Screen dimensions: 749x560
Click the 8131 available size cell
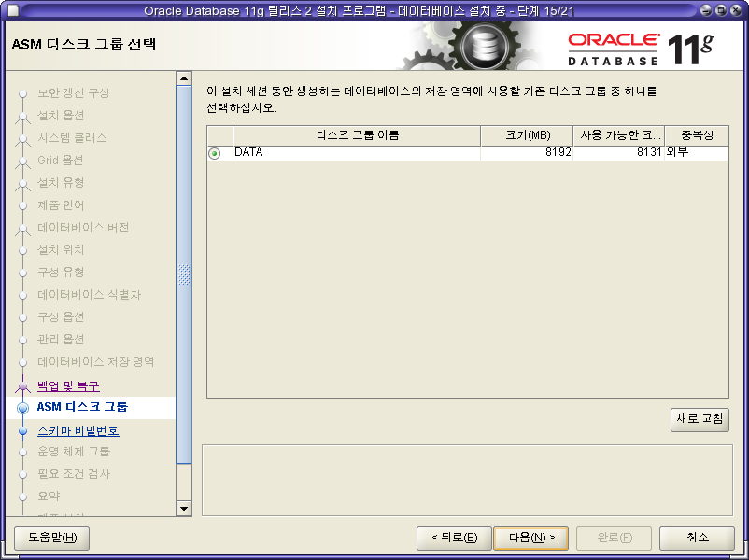(x=619, y=153)
